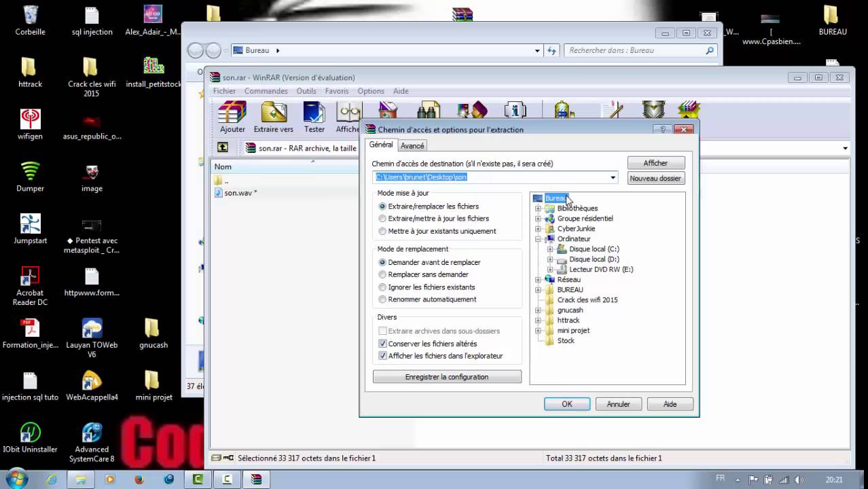This screenshot has height=489, width=868.
Task: Open the Favoris menu
Action: (x=337, y=91)
